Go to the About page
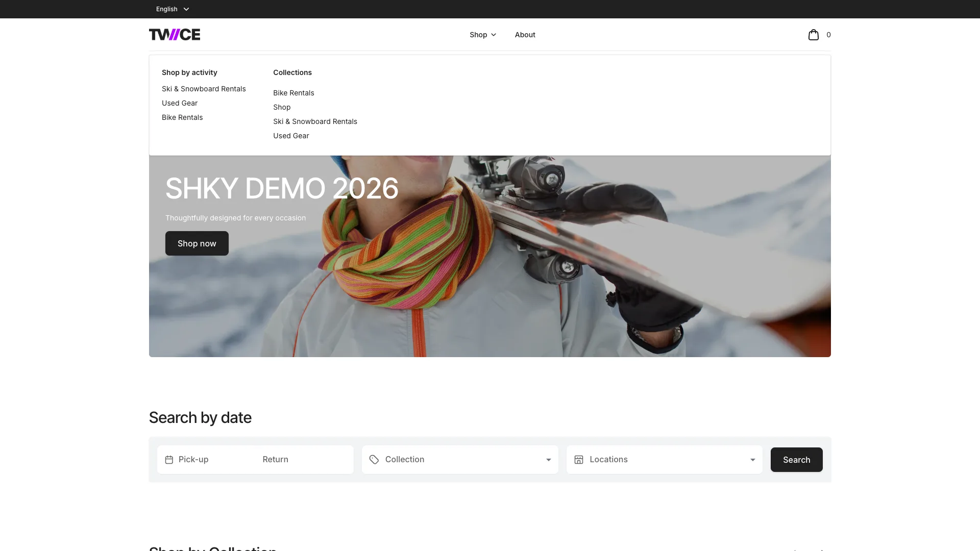The height and width of the screenshot is (551, 980). [525, 35]
